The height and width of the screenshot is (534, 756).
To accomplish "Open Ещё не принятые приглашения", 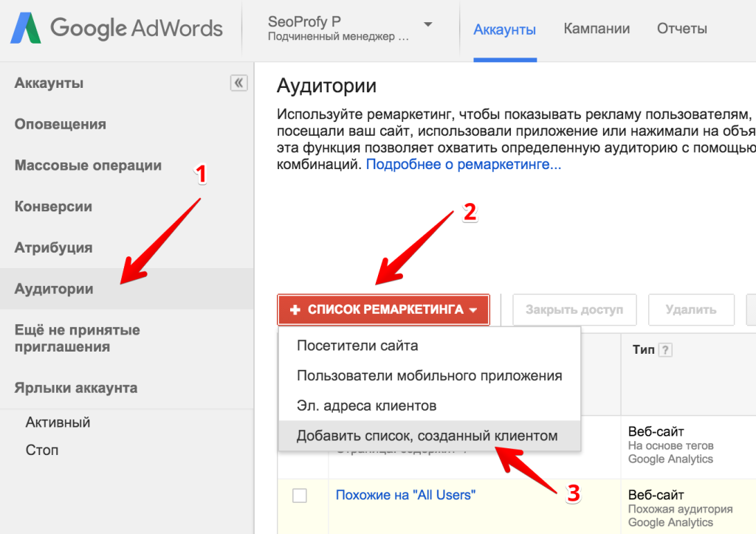I will coord(77,338).
